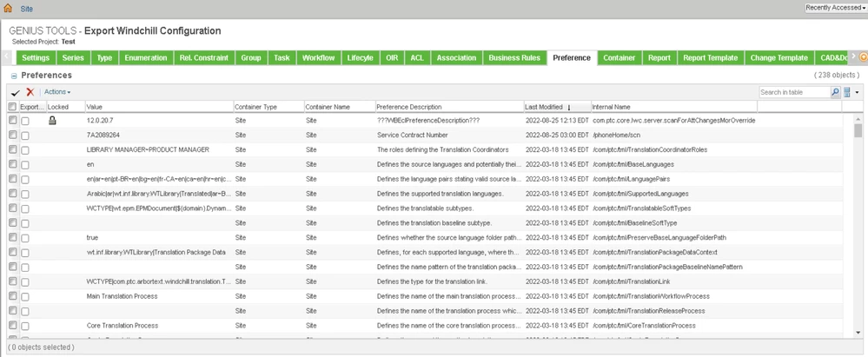Screen dimensions: 868x357
Task: Open the Change Template tab
Action: [779, 57]
